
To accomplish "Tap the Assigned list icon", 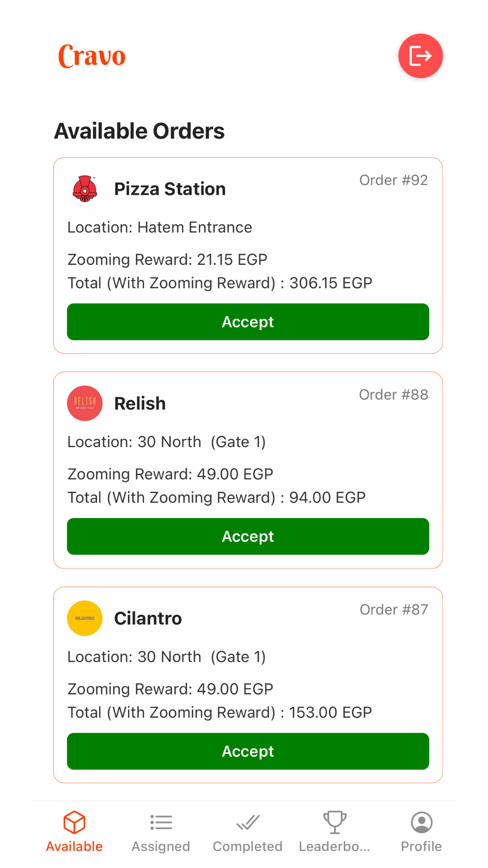I will pos(161,822).
